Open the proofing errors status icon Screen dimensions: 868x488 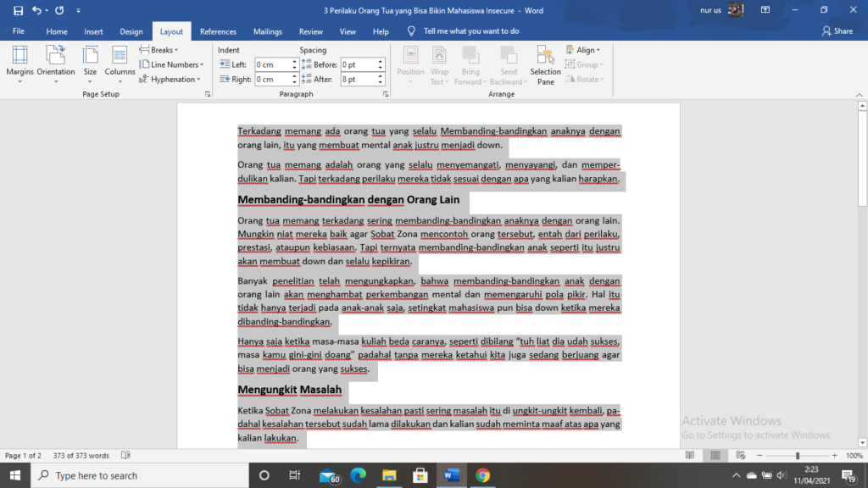tap(126, 455)
